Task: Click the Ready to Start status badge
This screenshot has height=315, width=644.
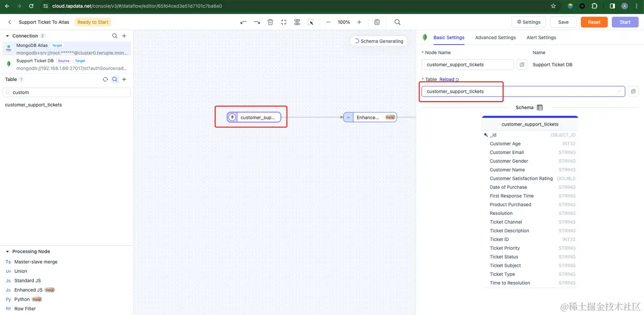Action: [93, 22]
